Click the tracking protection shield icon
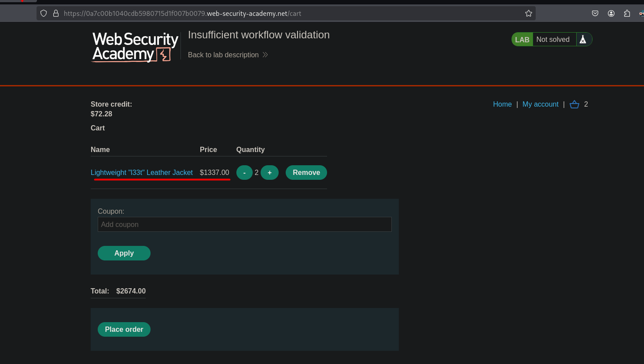Image resolution: width=644 pixels, height=364 pixels. [x=44, y=14]
